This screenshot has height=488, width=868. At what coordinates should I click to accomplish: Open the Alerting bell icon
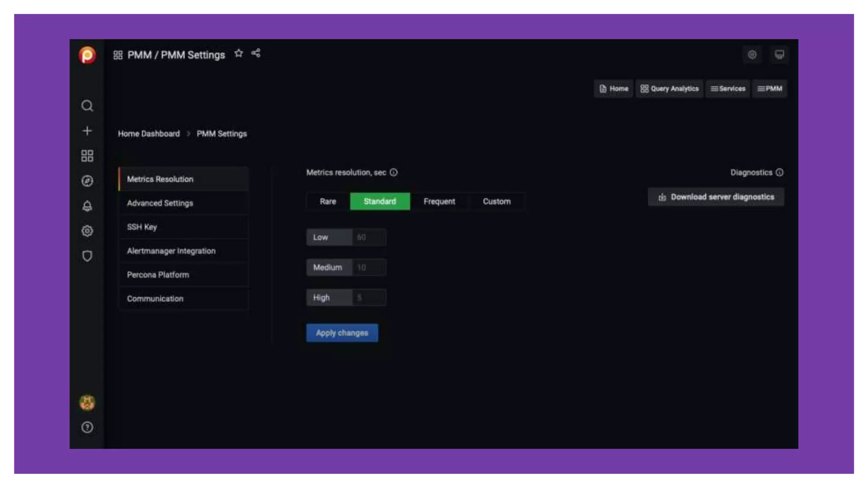coord(87,206)
